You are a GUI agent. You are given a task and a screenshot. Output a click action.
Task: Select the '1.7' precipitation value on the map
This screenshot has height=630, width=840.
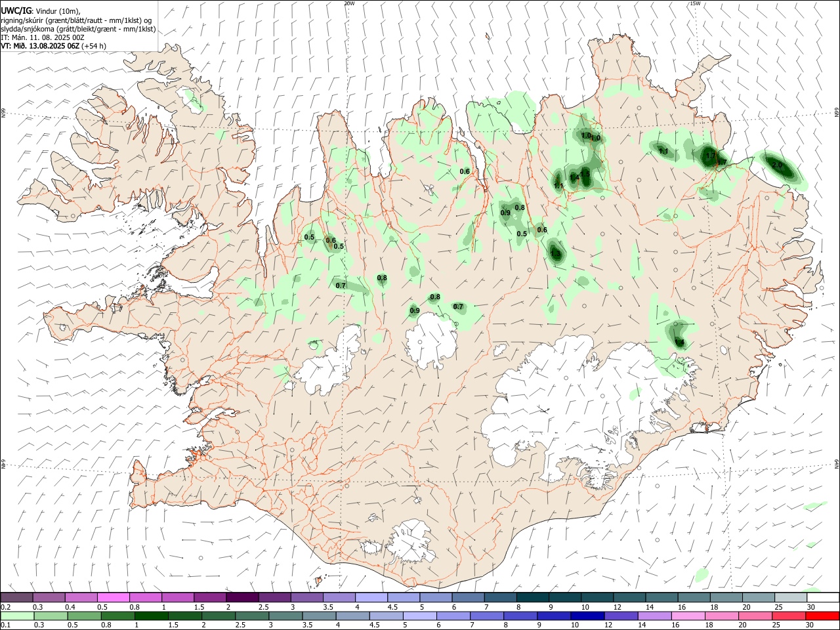[711, 156]
